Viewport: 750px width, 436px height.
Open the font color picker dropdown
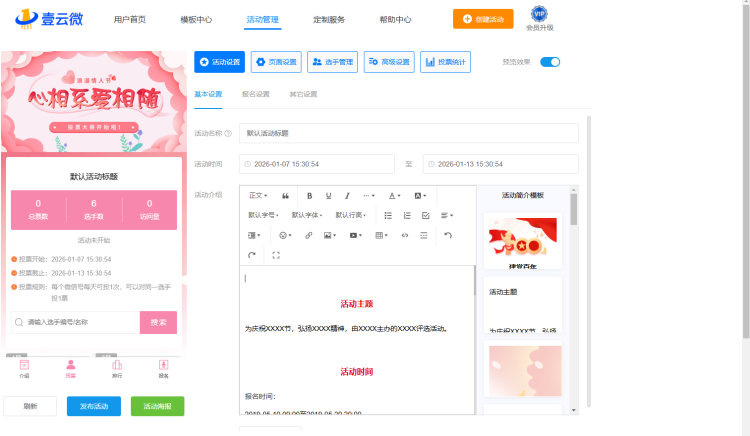pos(395,195)
